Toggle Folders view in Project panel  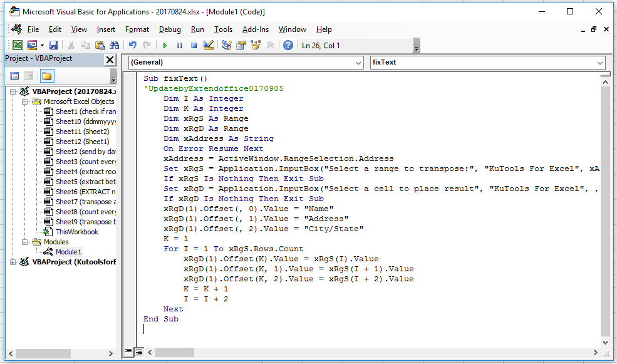pyautogui.click(x=47, y=76)
